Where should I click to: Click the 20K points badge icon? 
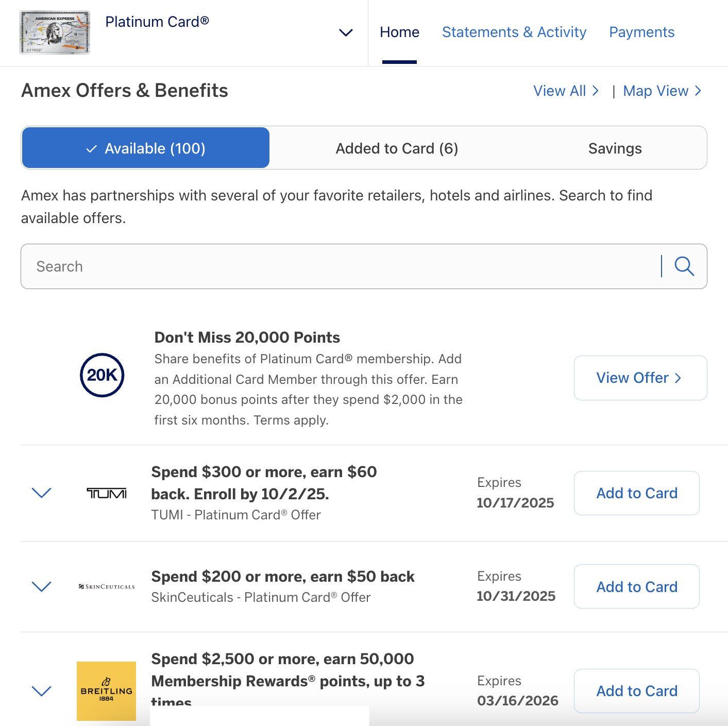[102, 375]
